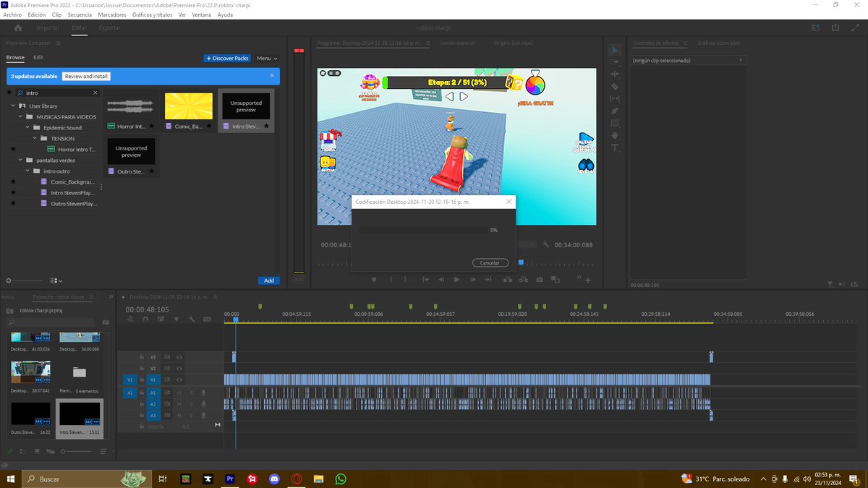The height and width of the screenshot is (488, 868).
Task: Toggle Linked Selection in the timeline
Action: [161, 319]
